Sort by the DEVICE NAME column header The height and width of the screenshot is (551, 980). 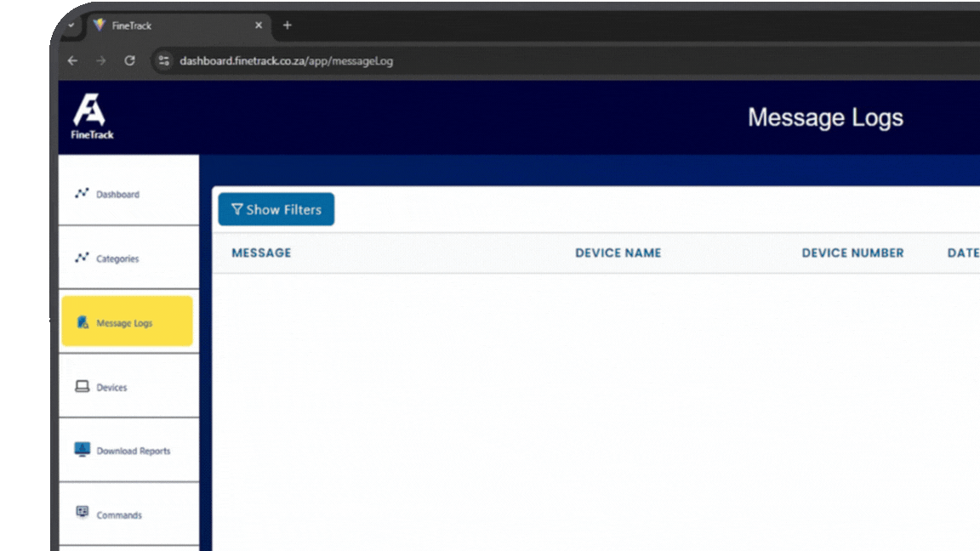(x=618, y=253)
